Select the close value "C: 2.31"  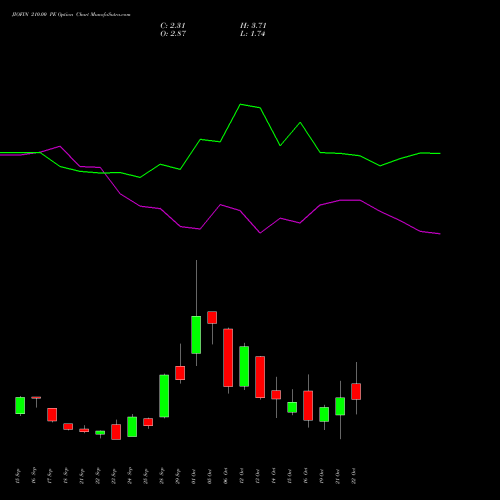[x=173, y=26]
